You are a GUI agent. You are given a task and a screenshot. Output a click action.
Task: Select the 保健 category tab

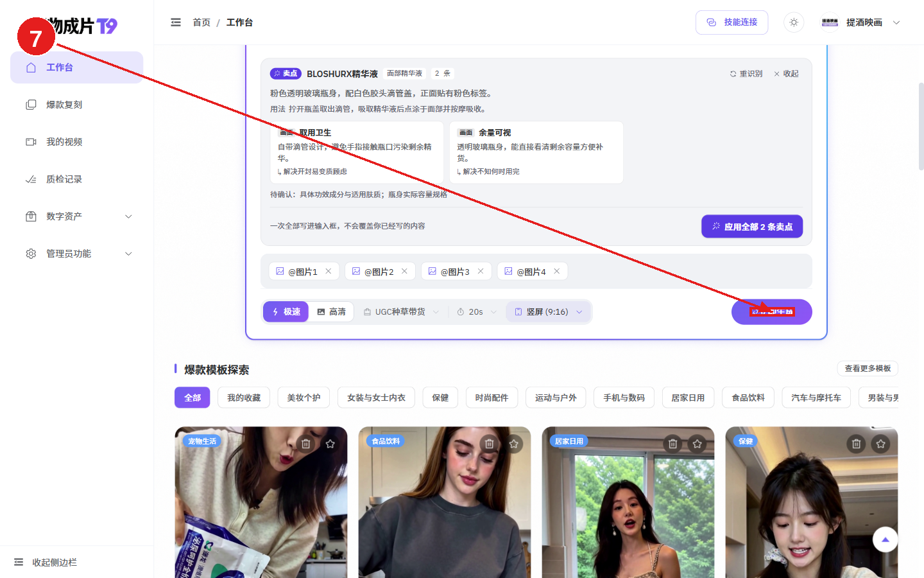point(440,398)
